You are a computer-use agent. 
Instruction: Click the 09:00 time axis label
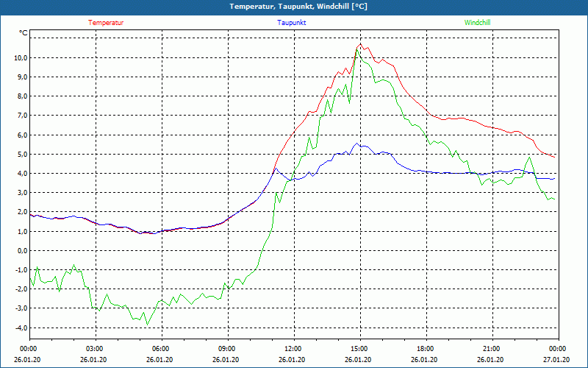[228, 349]
